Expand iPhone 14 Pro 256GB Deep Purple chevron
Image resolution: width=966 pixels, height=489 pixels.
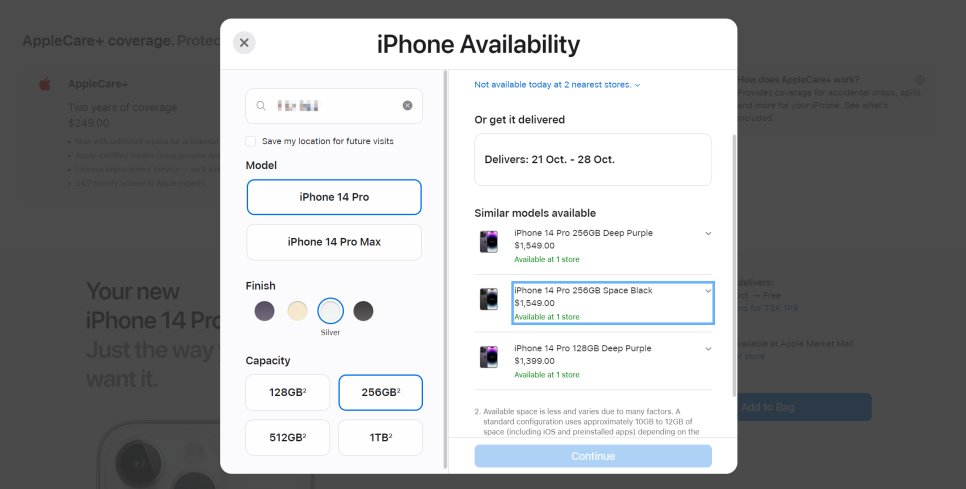[x=708, y=233]
